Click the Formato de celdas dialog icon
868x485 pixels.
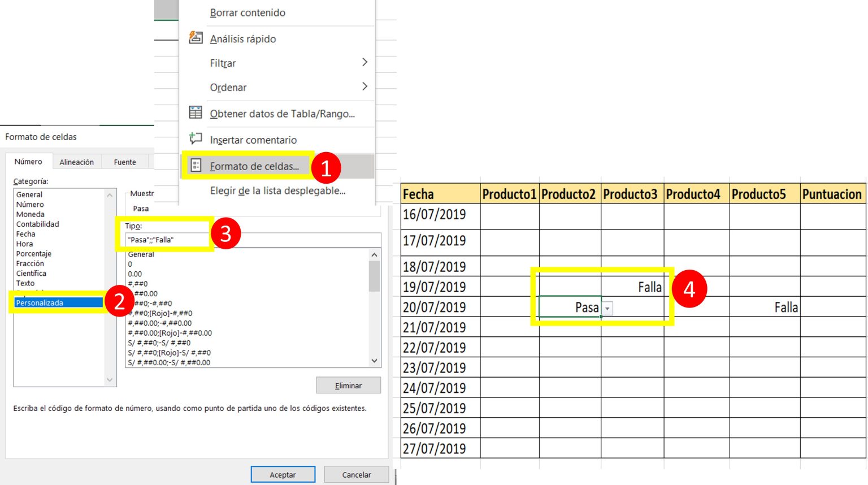(x=196, y=166)
